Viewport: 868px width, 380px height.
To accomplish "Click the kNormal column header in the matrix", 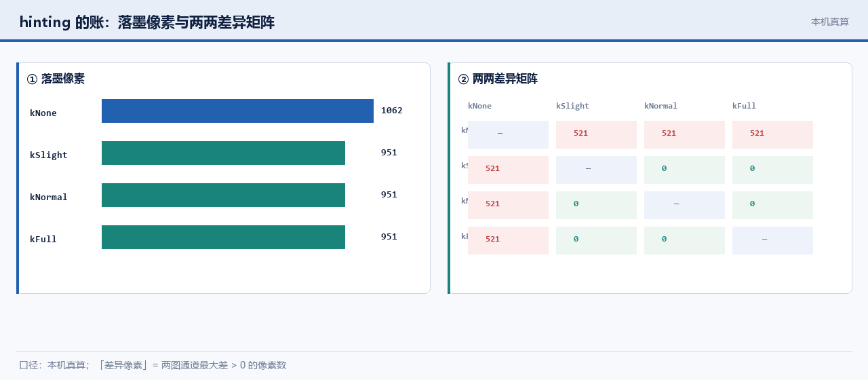I will (660, 106).
